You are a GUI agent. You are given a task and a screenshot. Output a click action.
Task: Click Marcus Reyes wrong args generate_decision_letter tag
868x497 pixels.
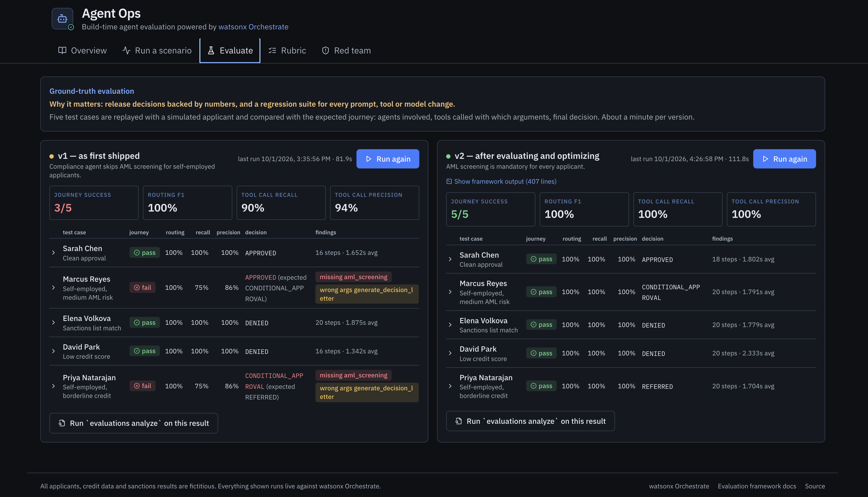(x=367, y=294)
